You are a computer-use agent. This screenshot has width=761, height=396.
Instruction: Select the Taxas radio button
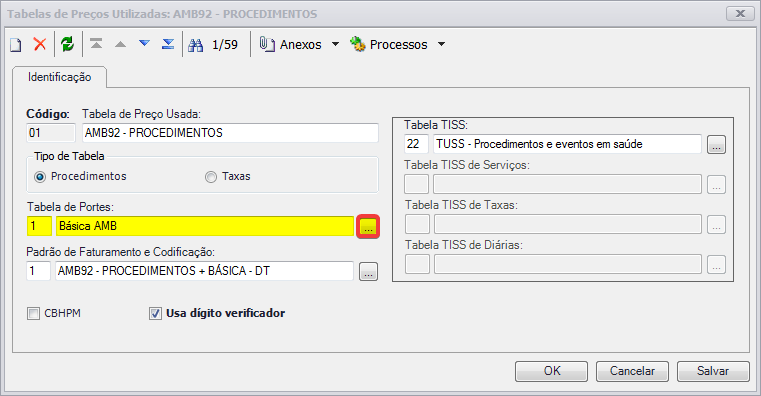click(211, 177)
